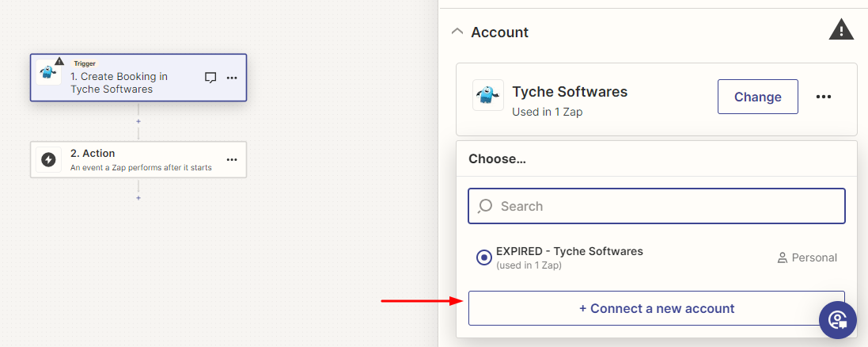The width and height of the screenshot is (868, 347).
Task: Add step with plus below the Action step
Action: (138, 198)
